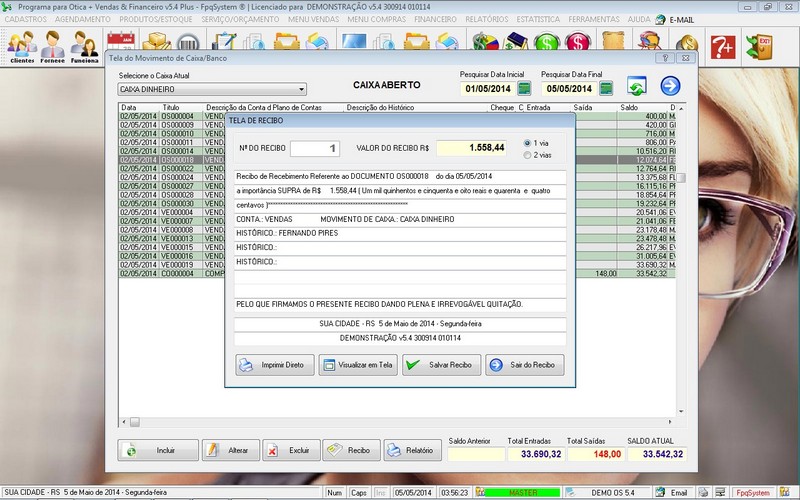This screenshot has width=800, height=500.
Task: Click the VALOR DO RECIBO field
Action: click(x=471, y=148)
